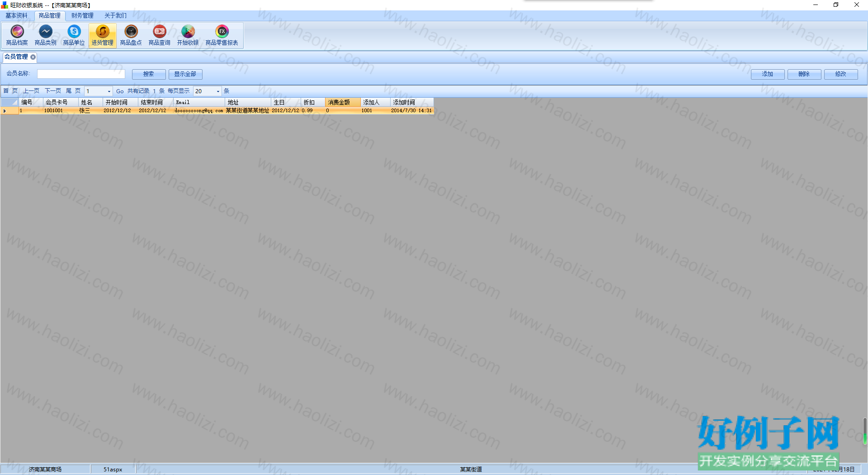This screenshot has width=868, height=475.
Task: Click the 添加 button
Action: [x=768, y=74]
